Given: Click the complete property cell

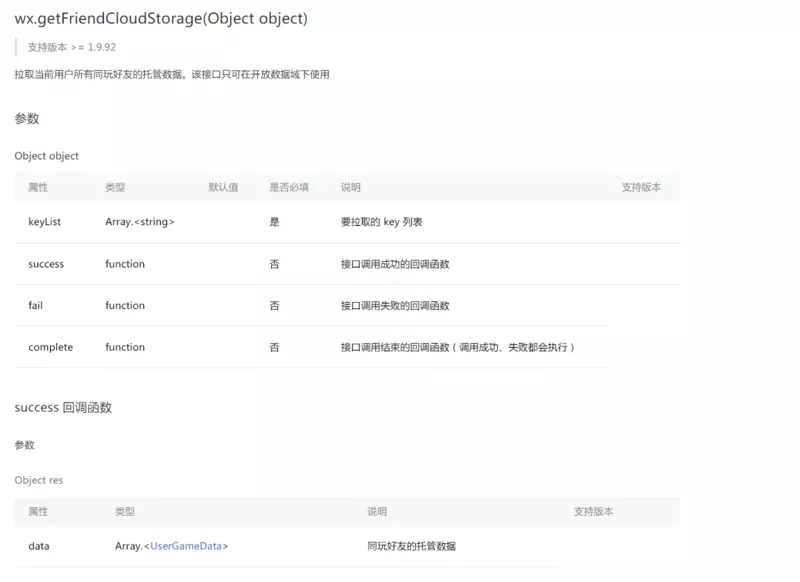Looking at the screenshot, I should coord(51,347).
